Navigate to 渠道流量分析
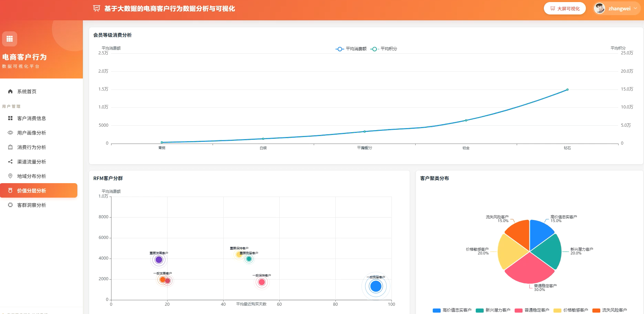Image resolution: width=644 pixels, height=314 pixels. (x=39, y=161)
